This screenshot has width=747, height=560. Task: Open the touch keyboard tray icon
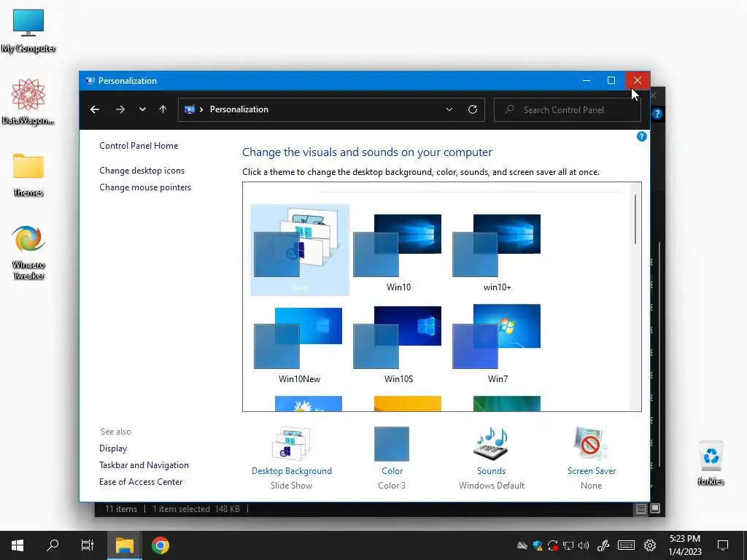626,545
